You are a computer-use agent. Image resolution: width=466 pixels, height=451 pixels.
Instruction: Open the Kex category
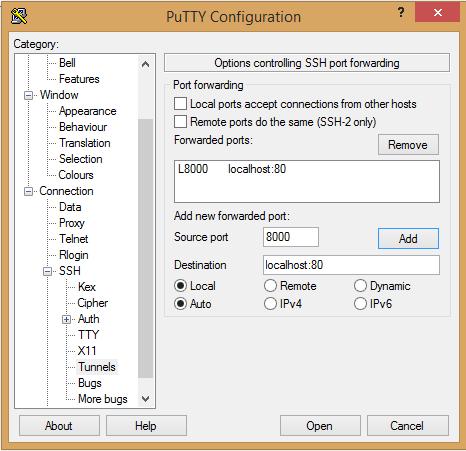coord(87,287)
